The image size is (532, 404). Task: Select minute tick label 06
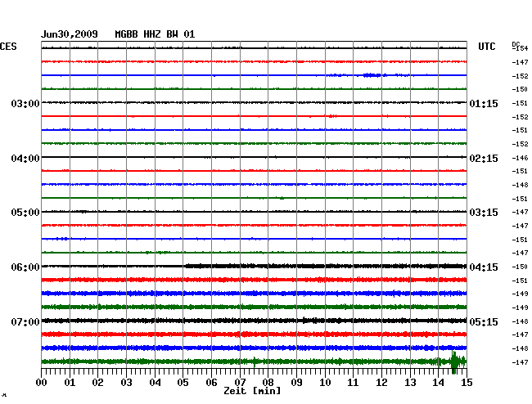(x=211, y=382)
